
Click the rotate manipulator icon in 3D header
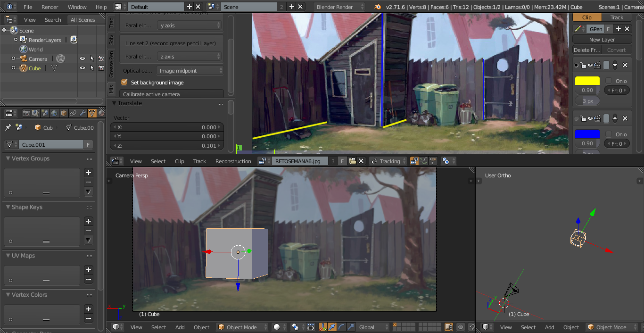[x=341, y=327]
